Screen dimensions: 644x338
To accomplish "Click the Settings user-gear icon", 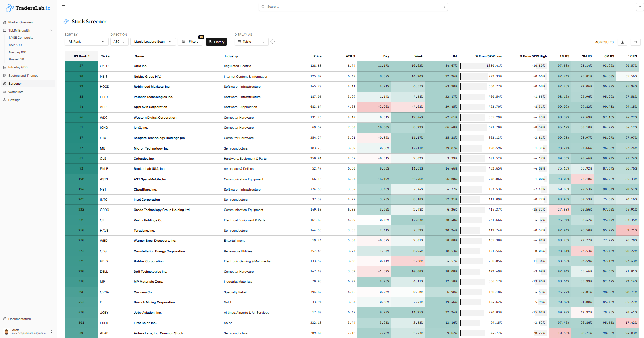I will (x=5, y=100).
